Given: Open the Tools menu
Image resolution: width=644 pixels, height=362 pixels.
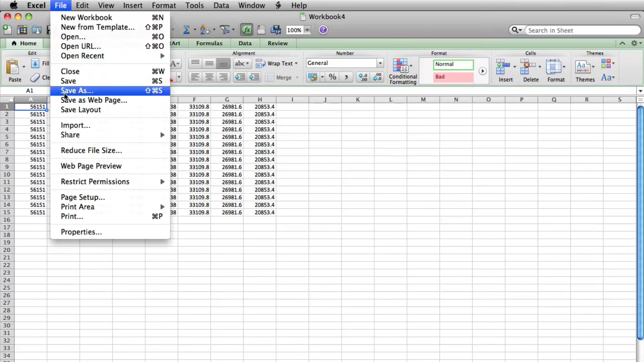Looking at the screenshot, I should [194, 5].
